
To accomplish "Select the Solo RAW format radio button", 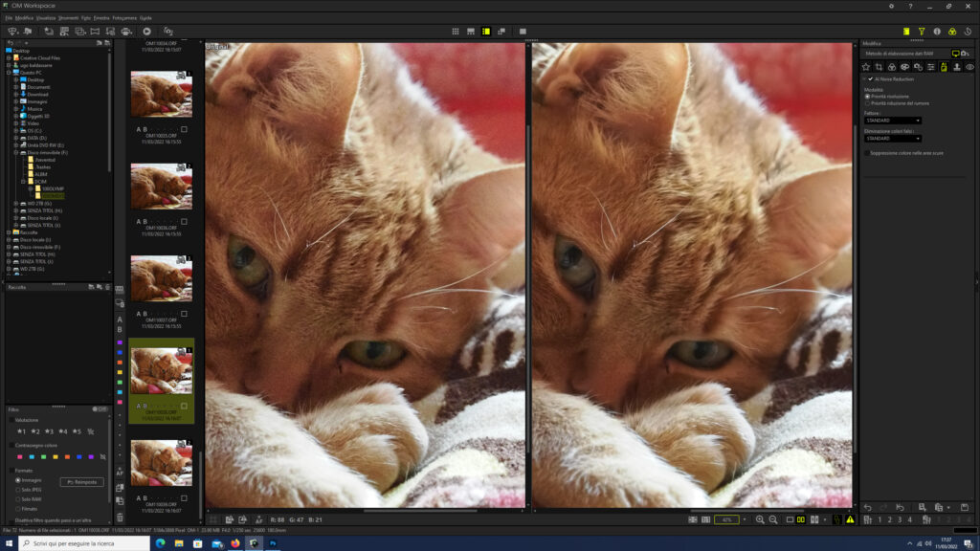I will coord(18,499).
